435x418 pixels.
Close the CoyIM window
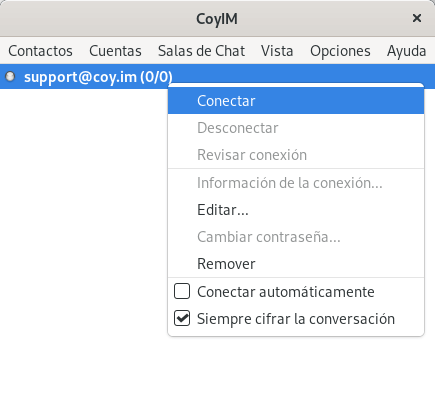(x=417, y=18)
